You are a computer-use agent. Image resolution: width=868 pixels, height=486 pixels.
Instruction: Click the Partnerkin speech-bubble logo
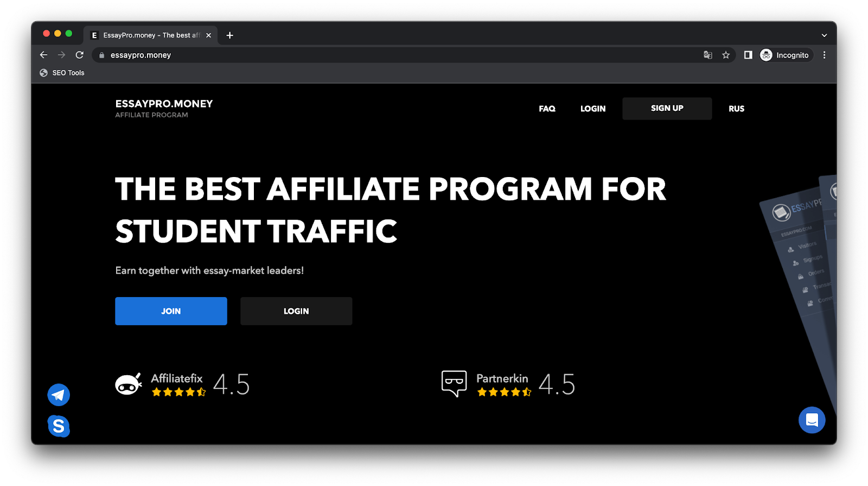pos(454,384)
